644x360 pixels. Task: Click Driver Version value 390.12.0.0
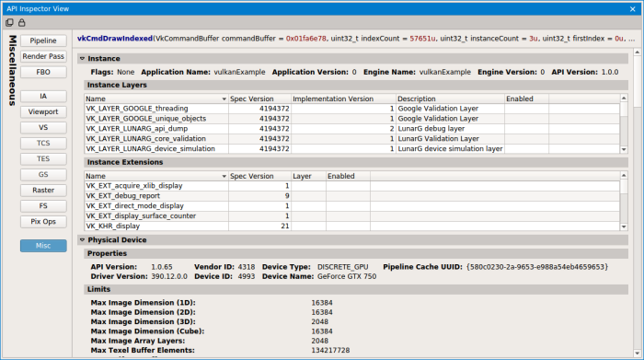(x=169, y=276)
